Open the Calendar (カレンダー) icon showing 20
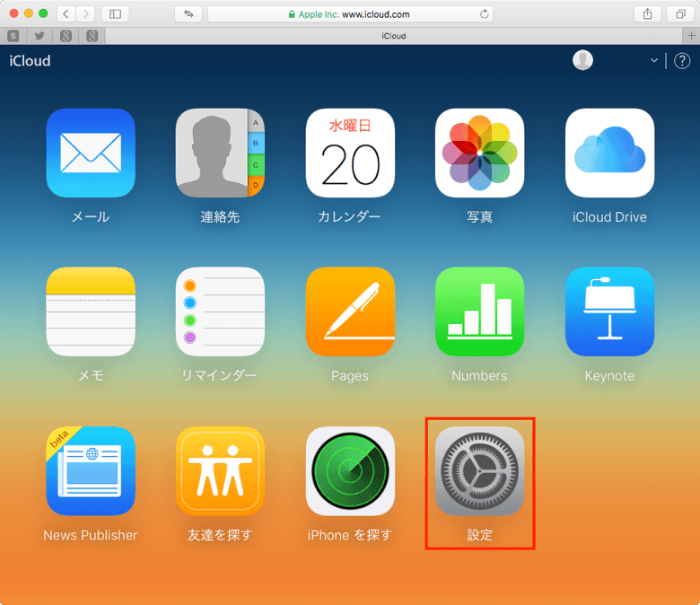The image size is (700, 605). click(350, 153)
